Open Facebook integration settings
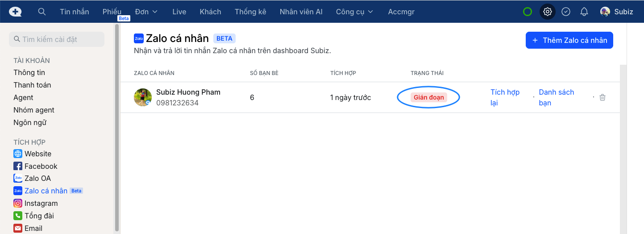This screenshot has height=234, width=644. [x=41, y=166]
